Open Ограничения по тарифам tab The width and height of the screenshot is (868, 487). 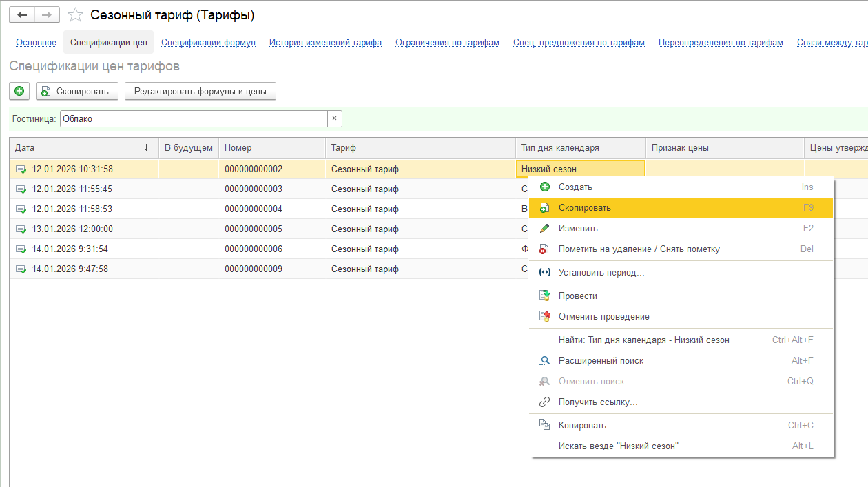(x=447, y=42)
